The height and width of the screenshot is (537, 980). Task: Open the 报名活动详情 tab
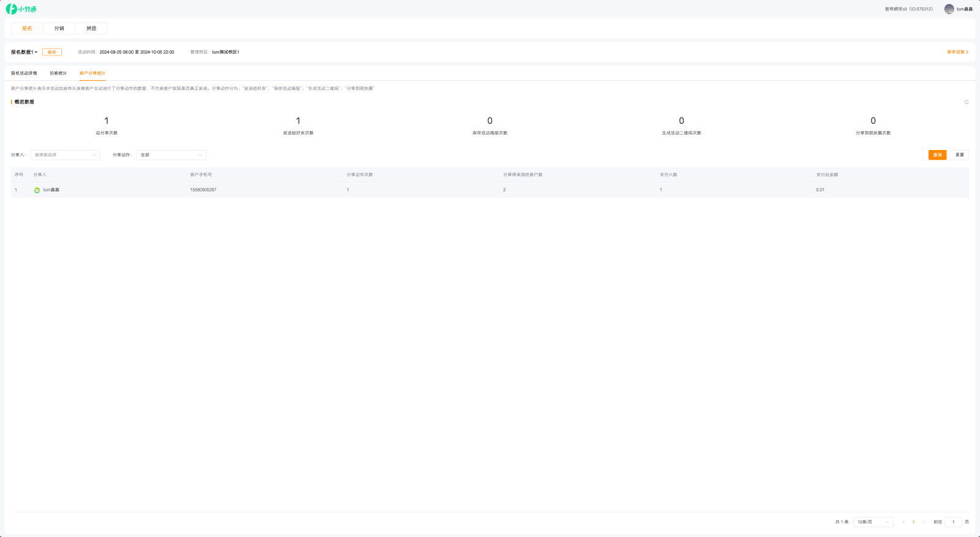(24, 73)
